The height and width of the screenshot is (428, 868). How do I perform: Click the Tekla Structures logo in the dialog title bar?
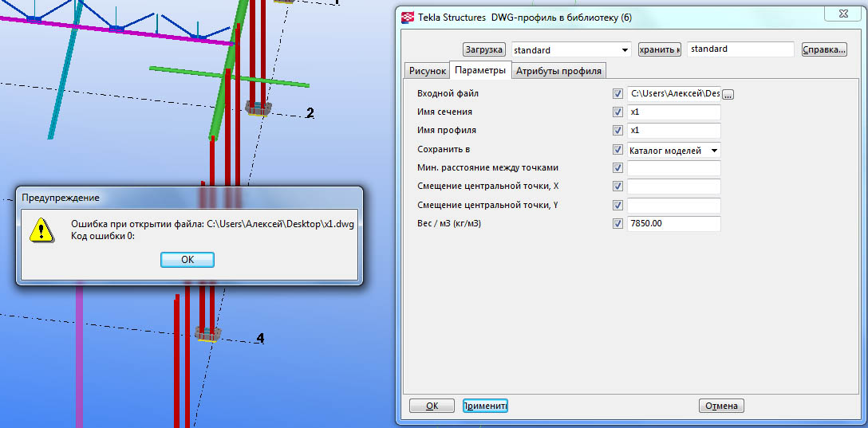click(x=408, y=17)
